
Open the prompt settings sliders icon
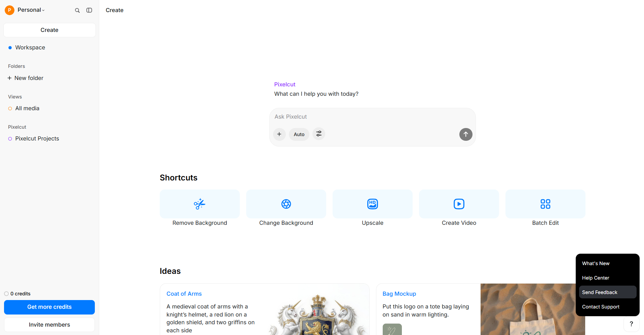(x=319, y=134)
